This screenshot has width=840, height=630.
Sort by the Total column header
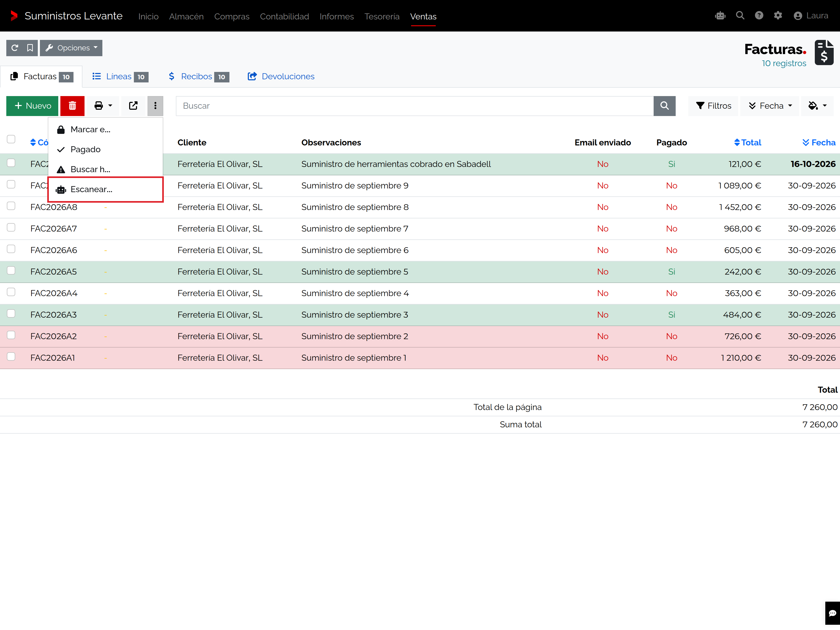tap(747, 142)
